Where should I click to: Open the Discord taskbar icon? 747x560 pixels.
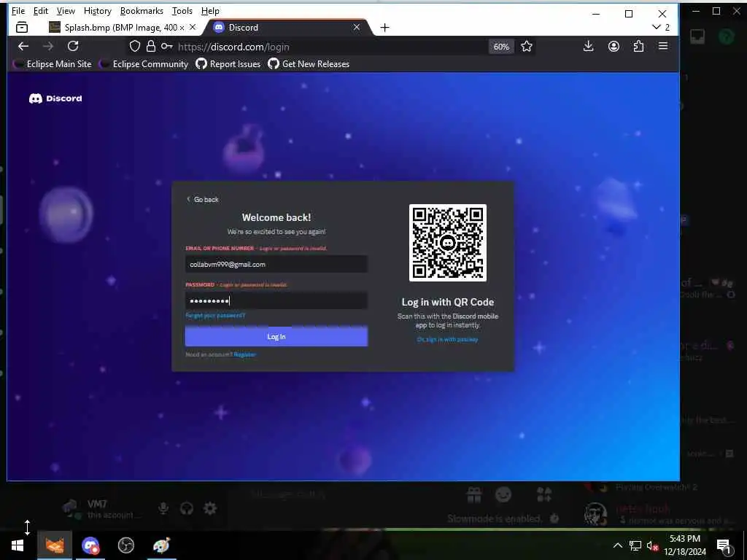[90, 545]
